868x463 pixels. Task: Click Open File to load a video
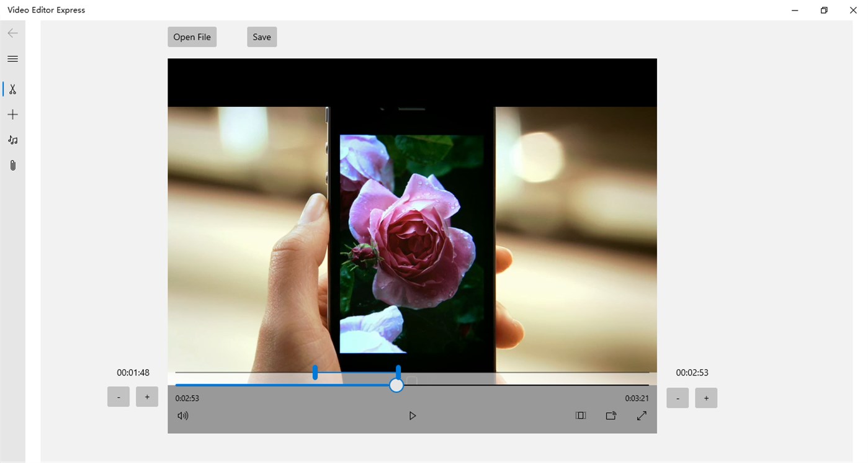192,37
